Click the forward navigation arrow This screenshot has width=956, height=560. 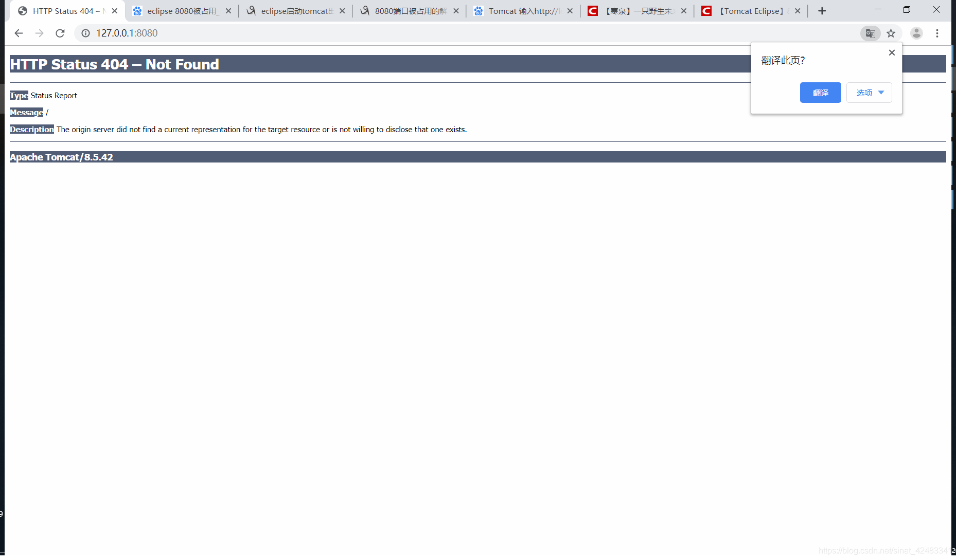click(39, 33)
